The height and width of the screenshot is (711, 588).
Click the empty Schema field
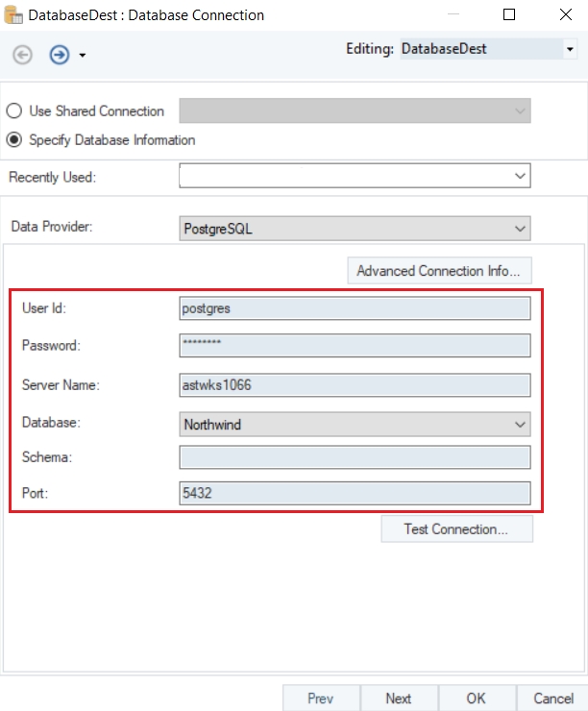tap(355, 457)
